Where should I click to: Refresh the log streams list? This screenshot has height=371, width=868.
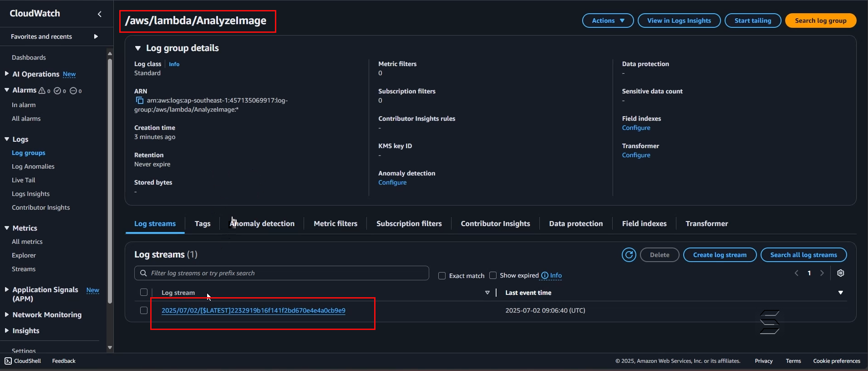click(x=629, y=255)
